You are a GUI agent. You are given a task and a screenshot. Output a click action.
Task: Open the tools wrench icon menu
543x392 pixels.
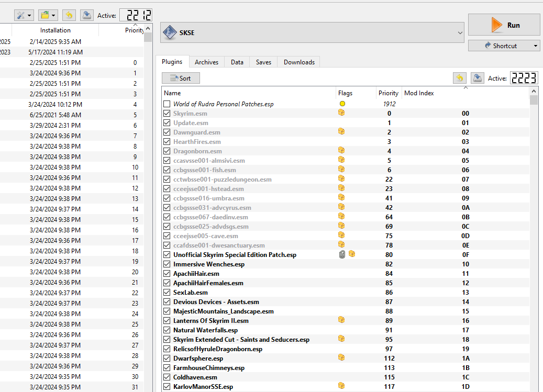(24, 15)
